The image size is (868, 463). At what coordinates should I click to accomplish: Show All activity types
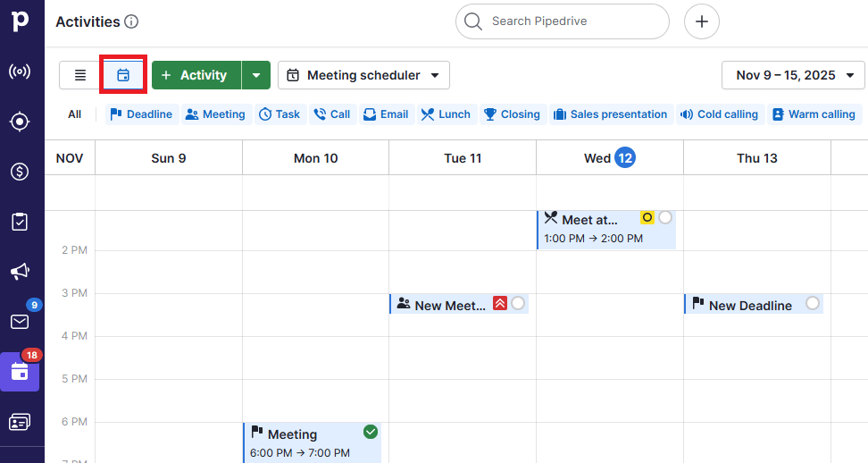(75, 114)
